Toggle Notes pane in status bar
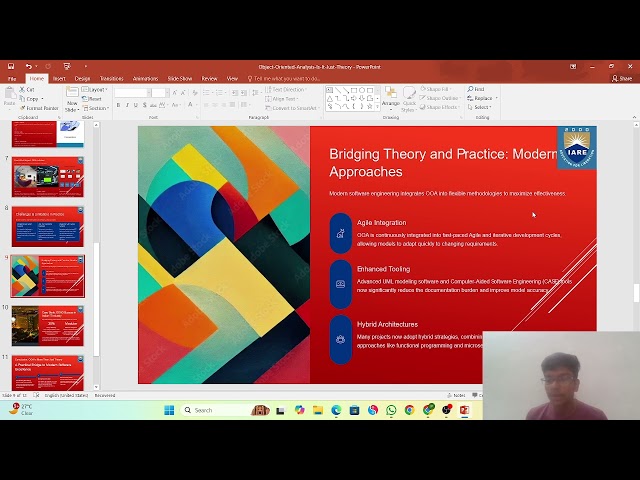 (x=456, y=395)
